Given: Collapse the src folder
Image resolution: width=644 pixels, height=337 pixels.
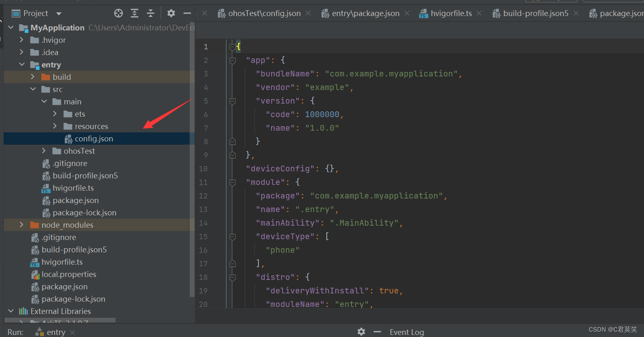Looking at the screenshot, I should (x=33, y=89).
